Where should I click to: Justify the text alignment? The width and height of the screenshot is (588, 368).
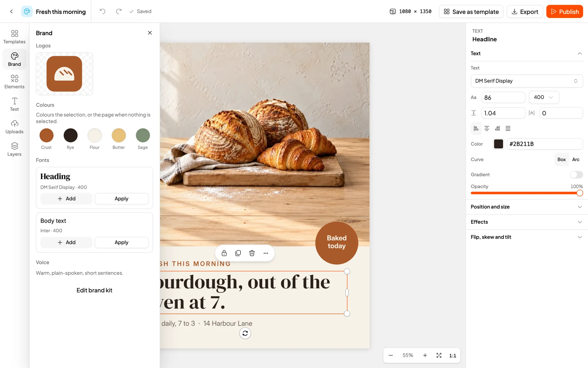pyautogui.click(x=508, y=128)
